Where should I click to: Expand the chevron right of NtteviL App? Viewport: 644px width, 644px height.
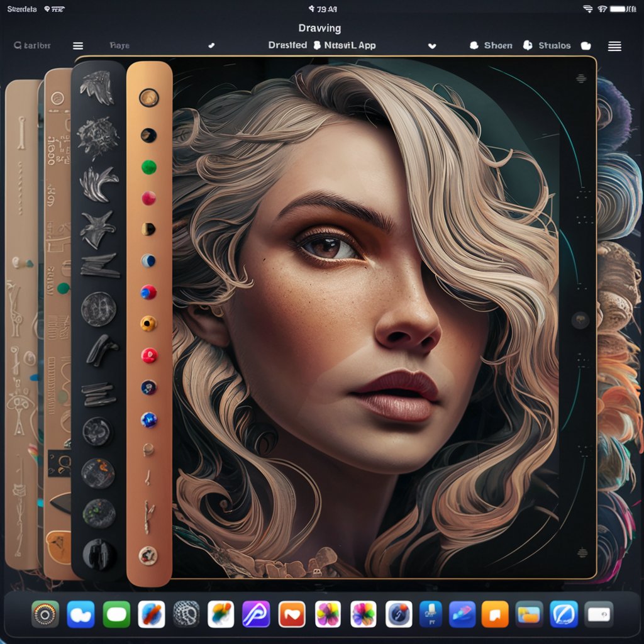coord(431,46)
